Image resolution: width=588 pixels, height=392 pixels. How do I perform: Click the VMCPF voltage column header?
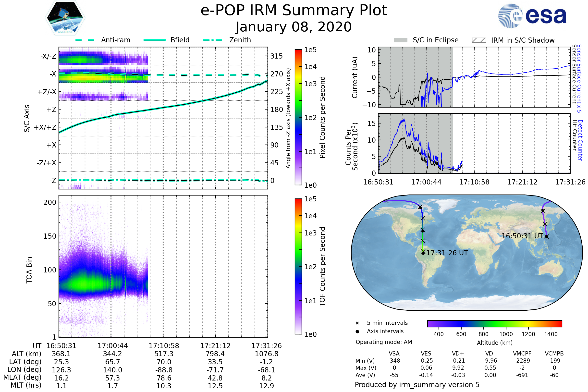[522, 354]
